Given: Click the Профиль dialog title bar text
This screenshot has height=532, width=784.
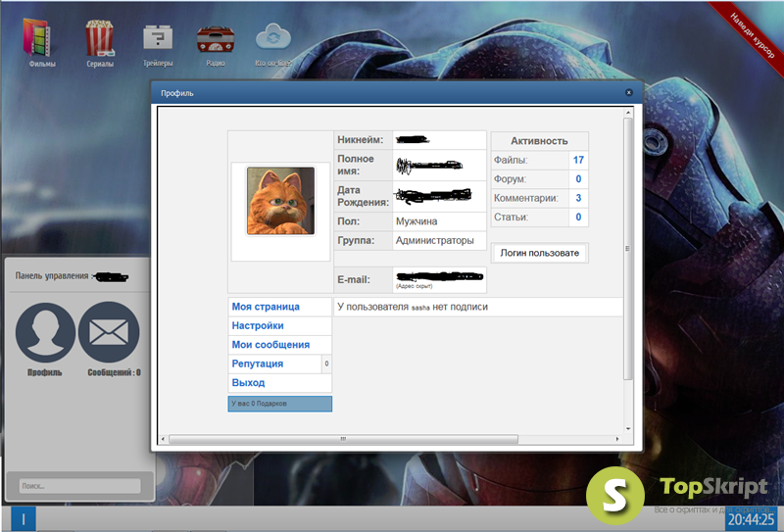Looking at the screenshot, I should pyautogui.click(x=177, y=93).
